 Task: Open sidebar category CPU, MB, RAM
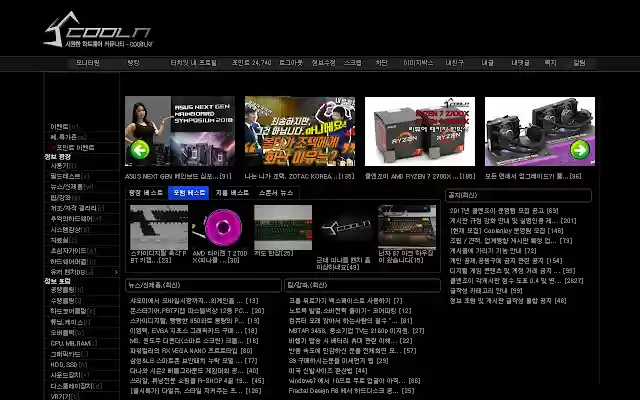click(73, 343)
